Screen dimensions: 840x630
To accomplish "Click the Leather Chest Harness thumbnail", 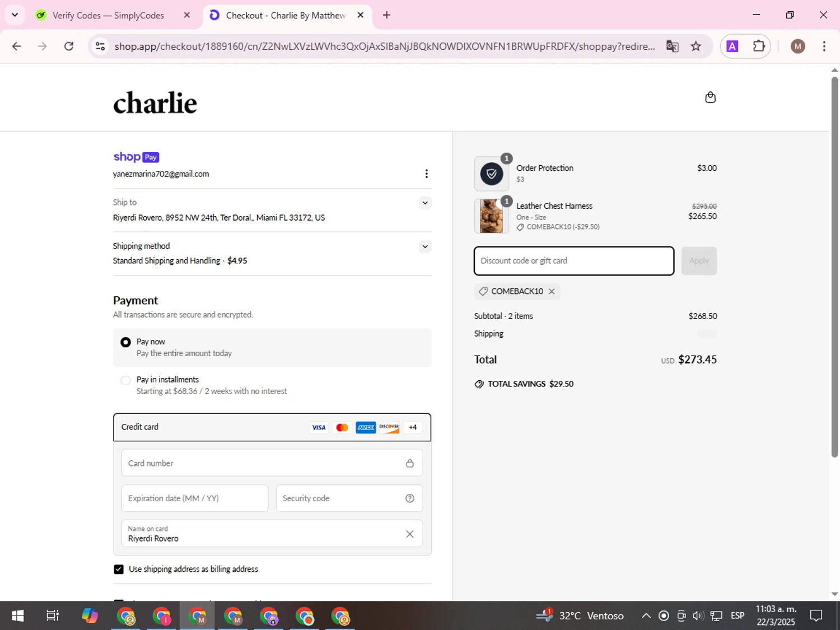I will 492,216.
